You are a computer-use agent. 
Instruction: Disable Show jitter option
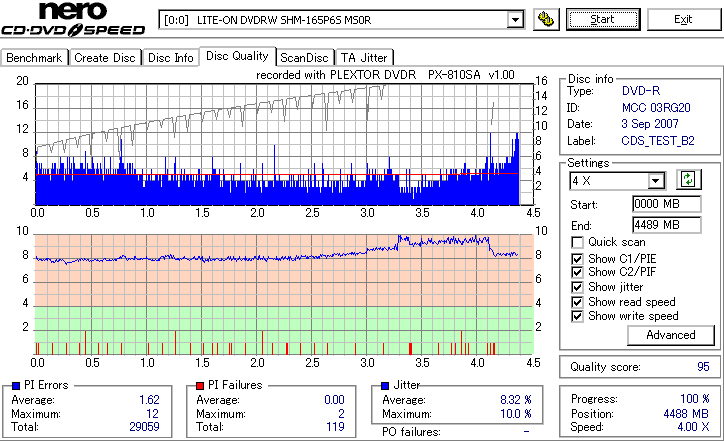pos(577,287)
